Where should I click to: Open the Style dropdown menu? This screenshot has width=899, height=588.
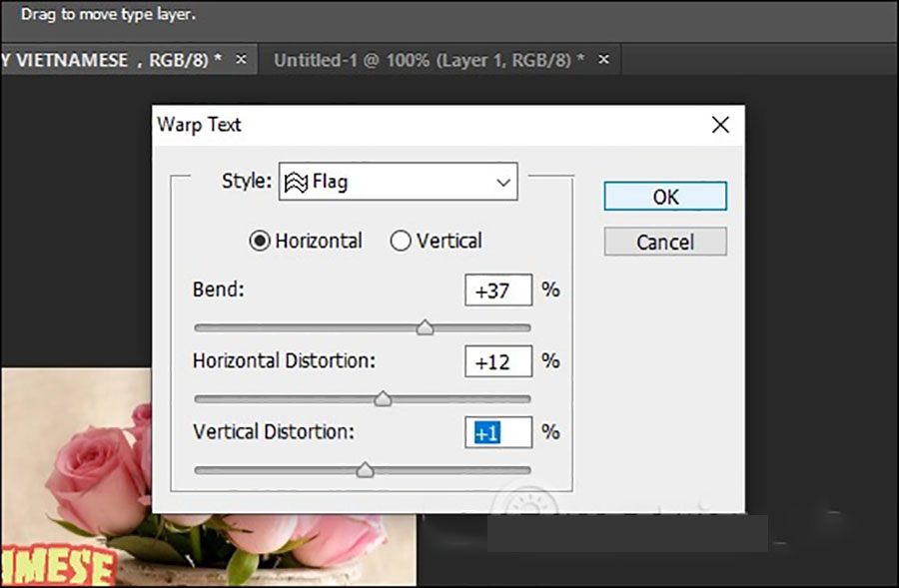point(397,183)
